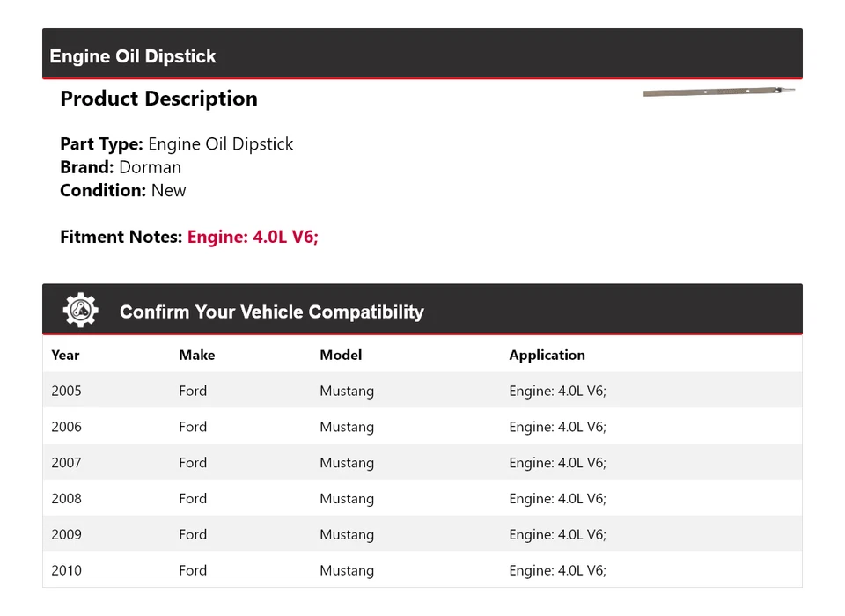This screenshot has width=845, height=616.
Task: Click the Product Description heading
Action: click(x=158, y=99)
